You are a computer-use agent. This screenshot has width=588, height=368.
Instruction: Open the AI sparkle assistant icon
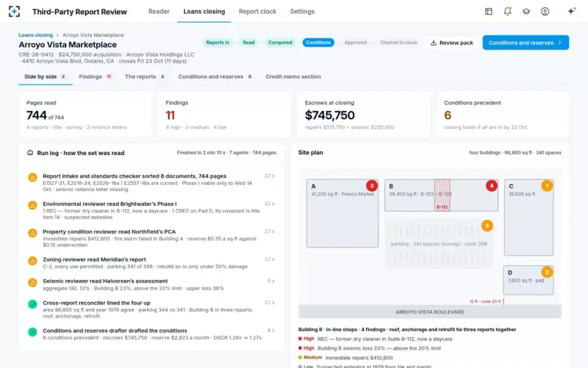[x=571, y=11]
